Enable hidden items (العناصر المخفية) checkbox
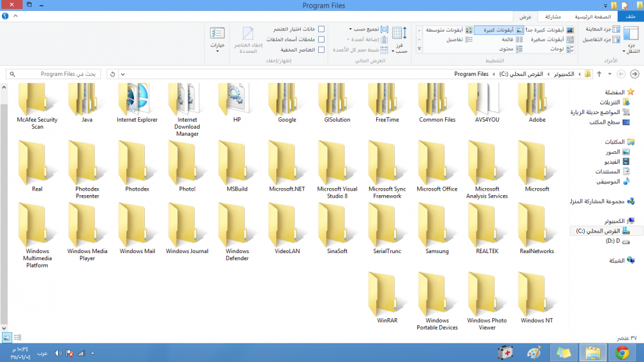Screen dimensions: 644x362 (x=321, y=50)
